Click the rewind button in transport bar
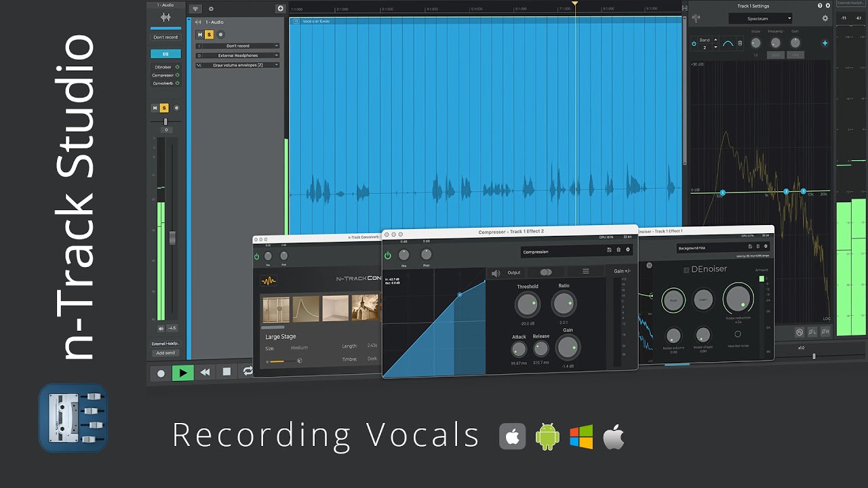Screen dimensions: 868x488 205,372
